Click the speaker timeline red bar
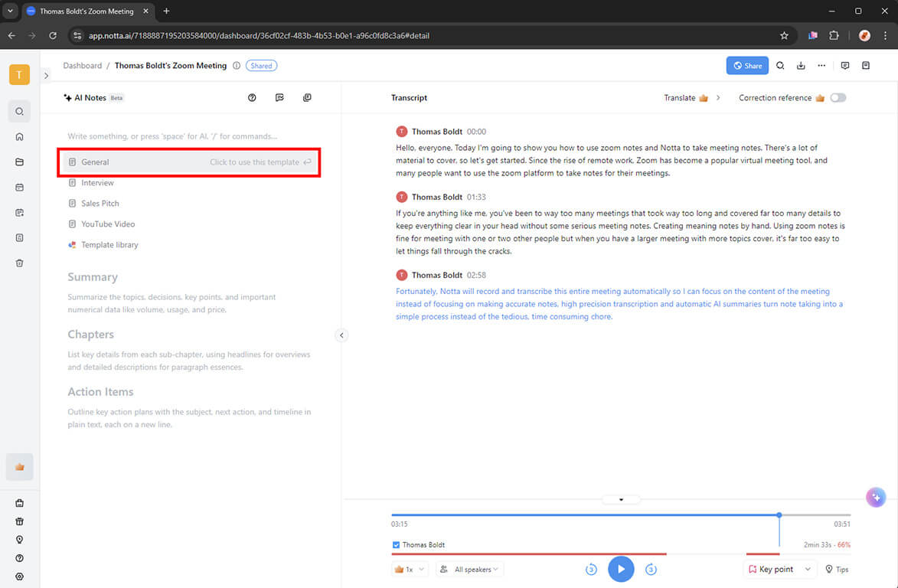Image resolution: width=898 pixels, height=588 pixels. tap(528, 554)
